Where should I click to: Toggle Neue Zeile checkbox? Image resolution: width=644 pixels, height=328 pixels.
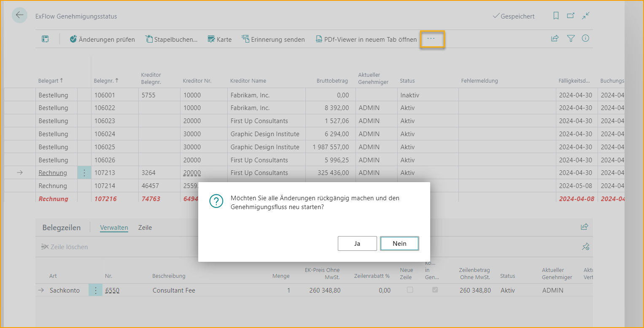410,290
